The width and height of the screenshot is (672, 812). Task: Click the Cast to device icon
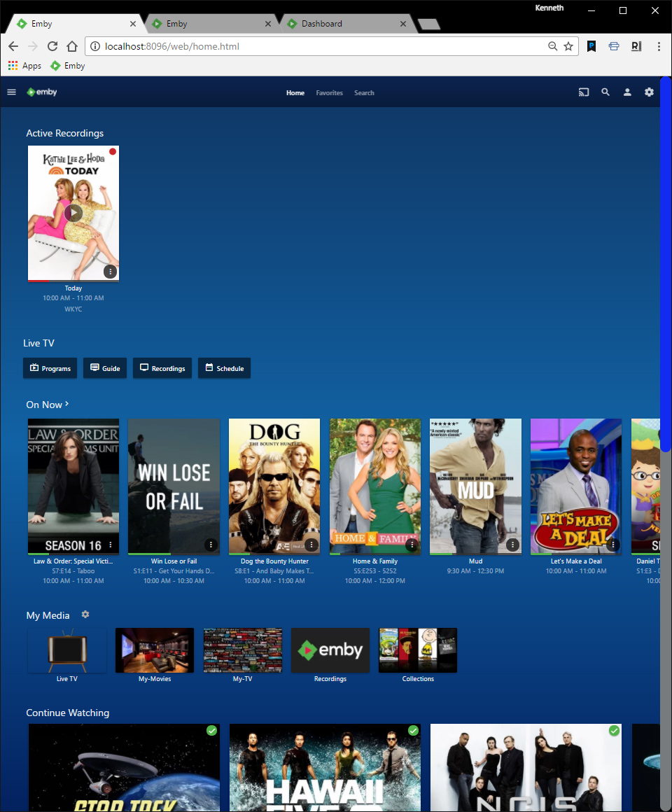583,92
